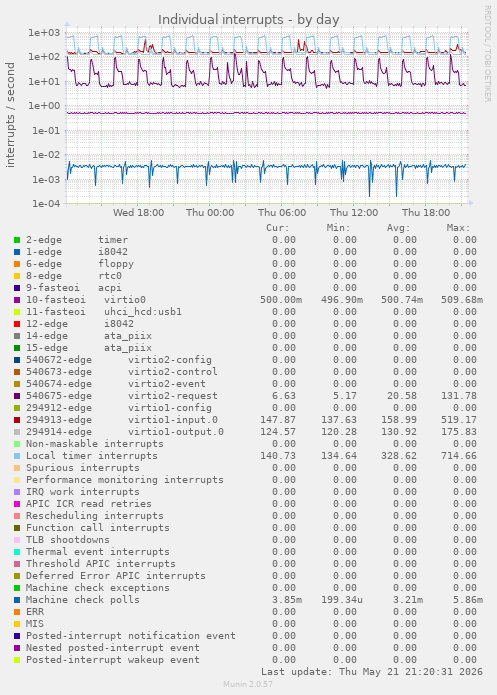Click the 'Avg:' column header

point(399,228)
